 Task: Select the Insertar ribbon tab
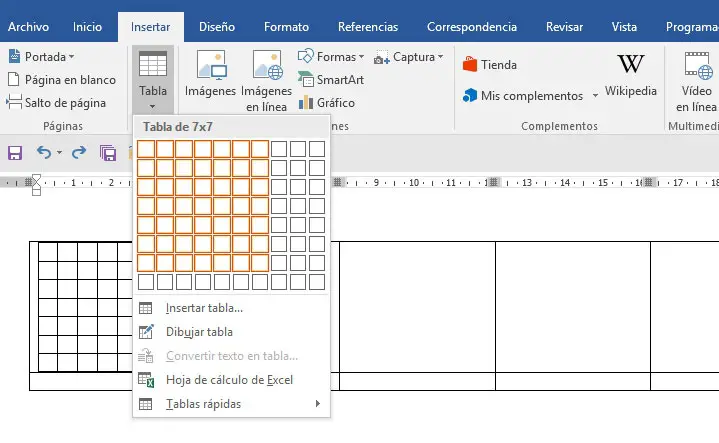tap(150, 27)
